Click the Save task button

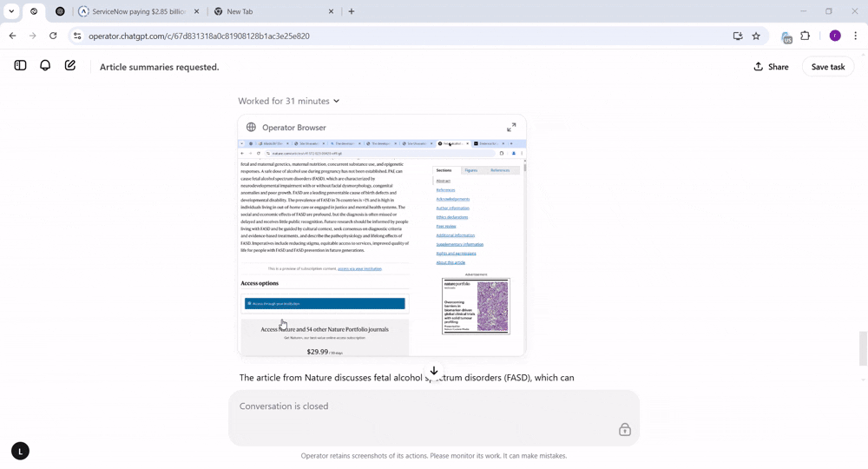pos(827,67)
